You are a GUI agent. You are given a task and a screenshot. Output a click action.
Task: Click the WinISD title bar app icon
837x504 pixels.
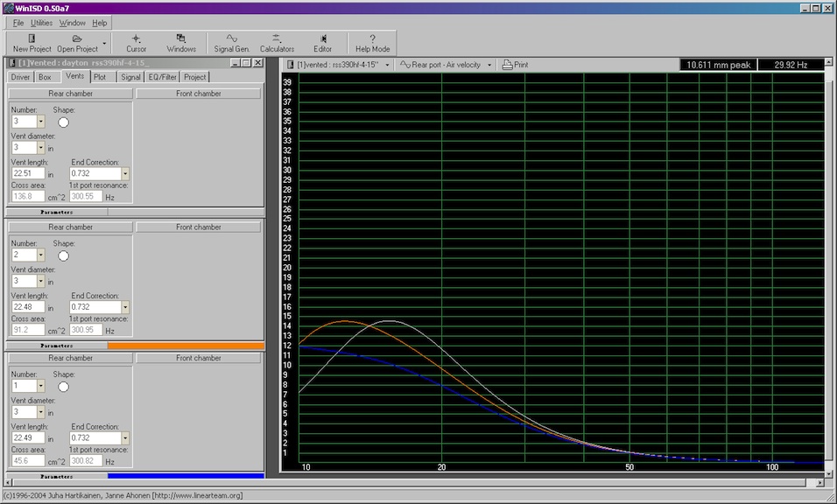(9, 8)
